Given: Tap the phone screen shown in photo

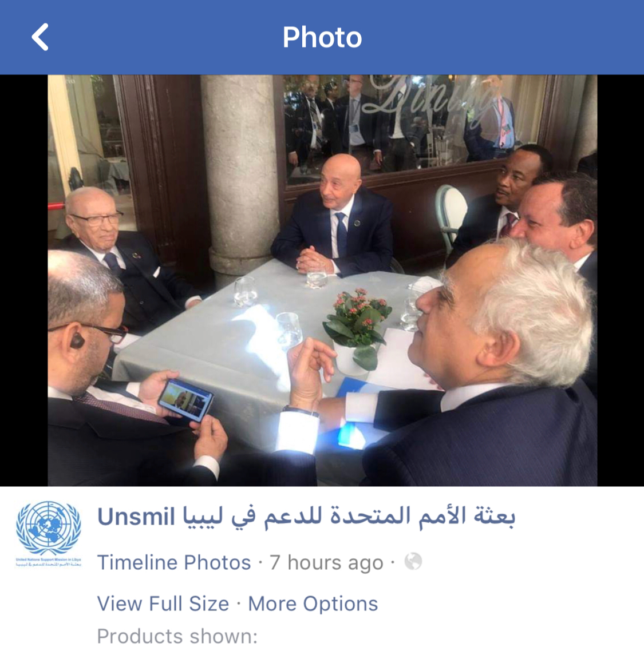Looking at the screenshot, I should coord(185,400).
